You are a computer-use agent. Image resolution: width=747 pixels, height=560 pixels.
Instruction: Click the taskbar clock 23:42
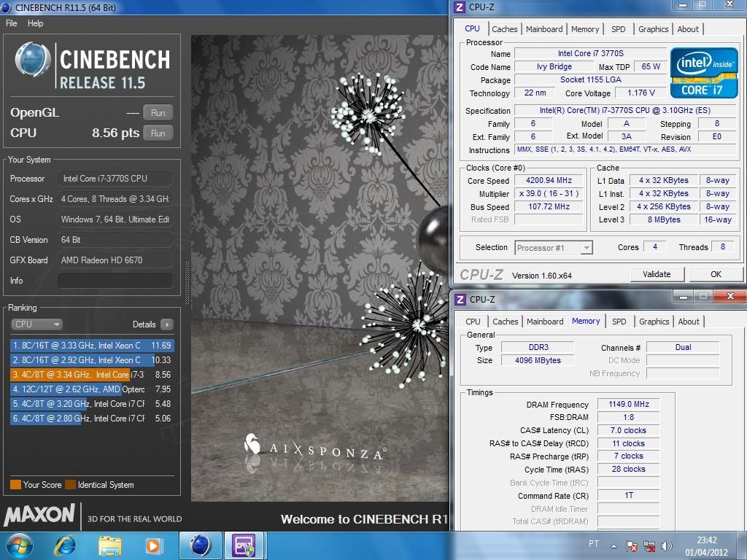point(707,540)
